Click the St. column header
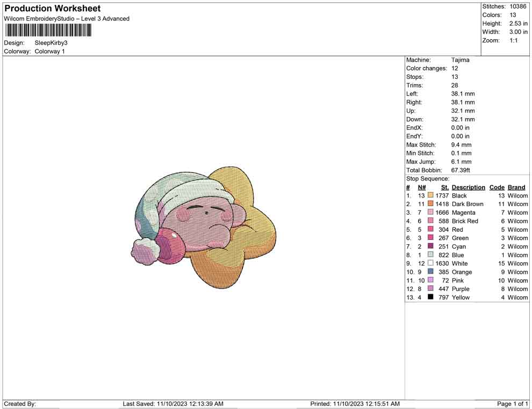532x409 pixels. coord(445,187)
